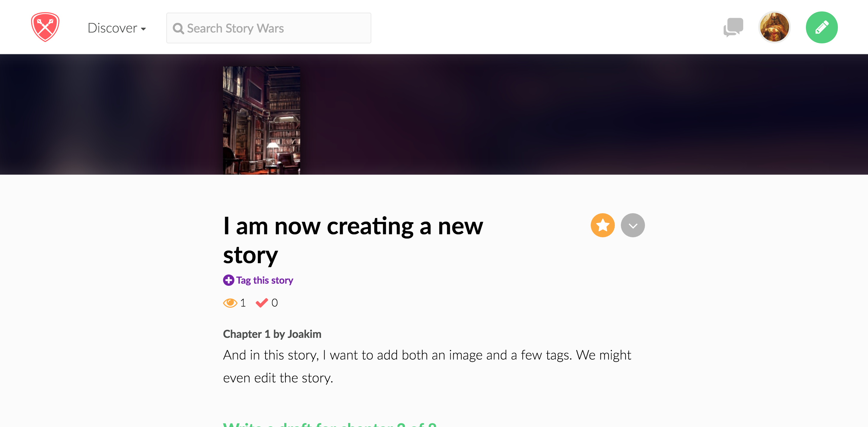868x427 pixels.
Task: Click the Chapter 1 by Joakim heading
Action: point(272,334)
